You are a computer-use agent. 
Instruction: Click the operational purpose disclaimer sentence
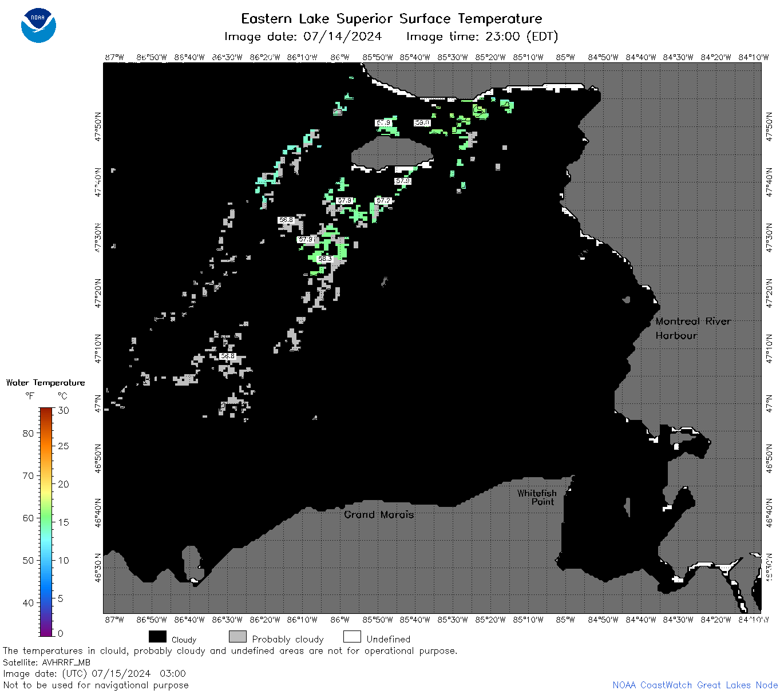pos(230,651)
